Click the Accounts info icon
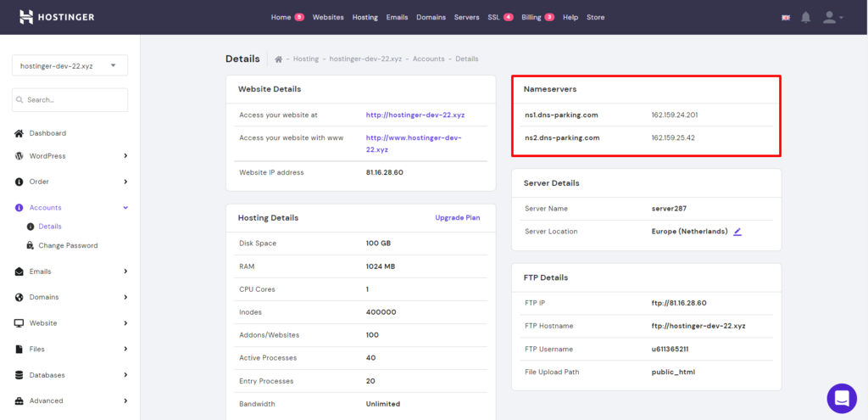 (x=19, y=207)
